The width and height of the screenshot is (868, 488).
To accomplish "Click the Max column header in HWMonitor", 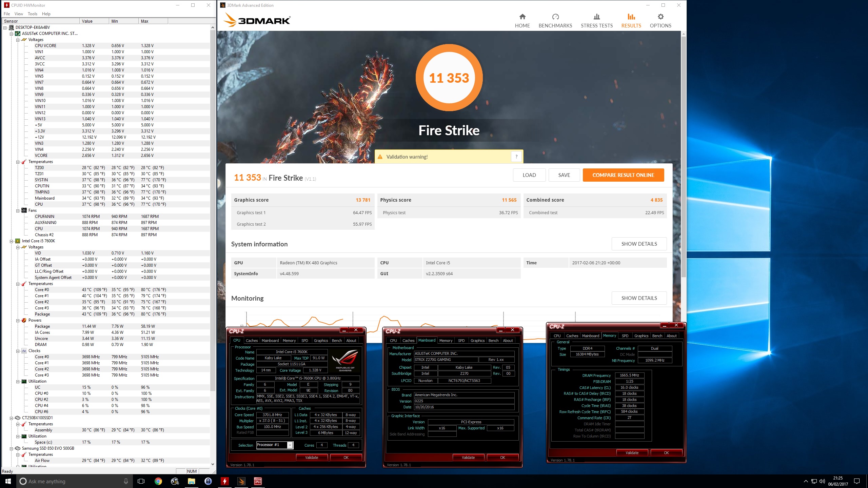I will click(153, 21).
